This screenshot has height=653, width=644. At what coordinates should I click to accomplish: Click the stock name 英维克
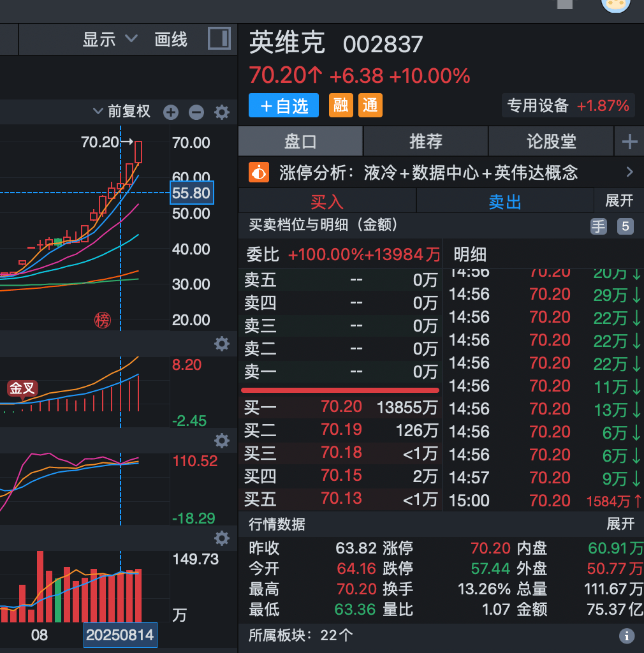coord(287,43)
